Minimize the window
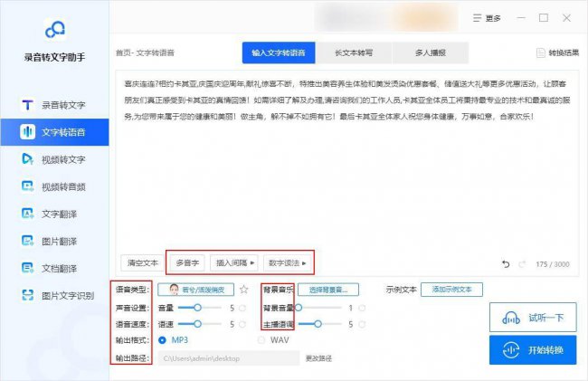 (x=521, y=17)
